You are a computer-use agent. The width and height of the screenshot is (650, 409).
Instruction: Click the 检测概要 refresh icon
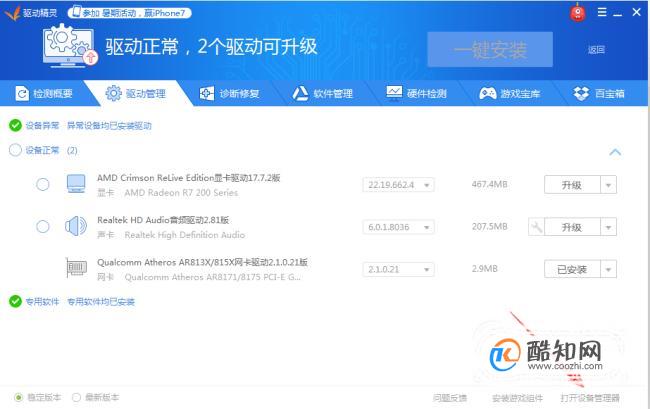[x=22, y=94]
